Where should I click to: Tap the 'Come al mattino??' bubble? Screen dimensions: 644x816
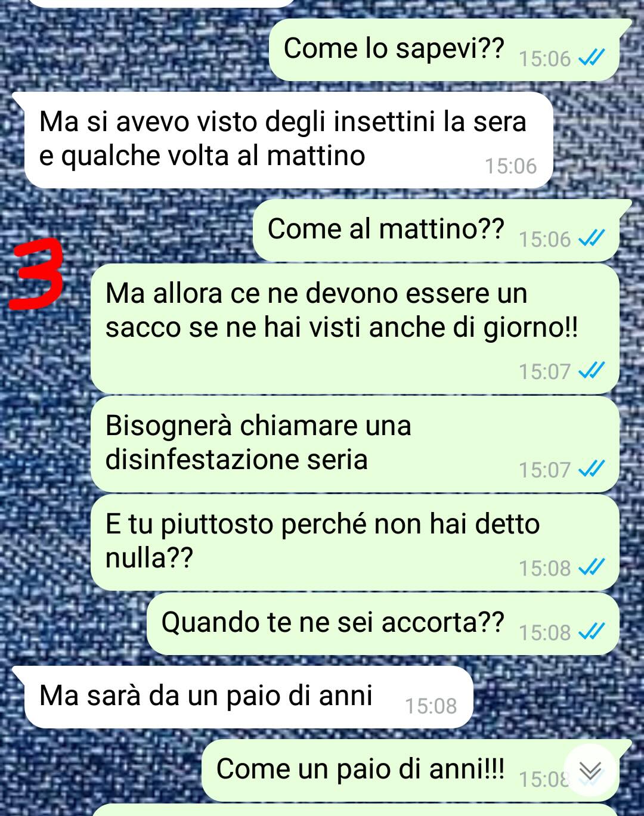click(437, 231)
